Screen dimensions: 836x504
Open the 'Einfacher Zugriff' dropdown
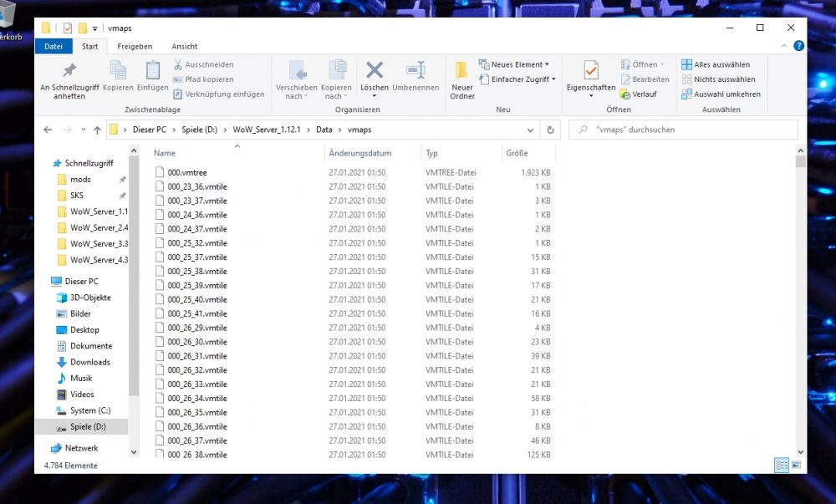pyautogui.click(x=517, y=79)
